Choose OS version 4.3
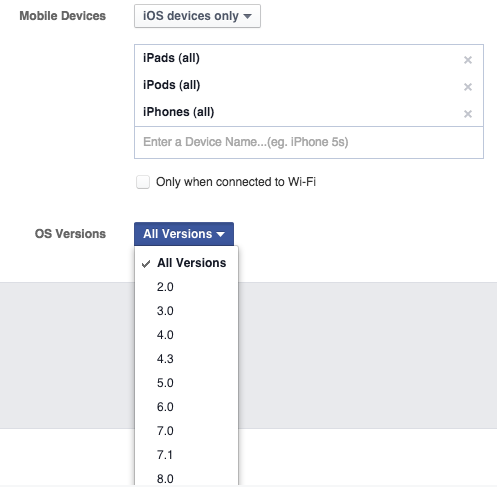 pyautogui.click(x=187, y=359)
